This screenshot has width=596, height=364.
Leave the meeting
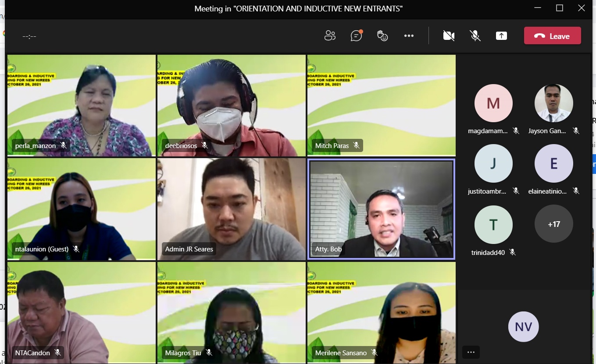pos(552,36)
